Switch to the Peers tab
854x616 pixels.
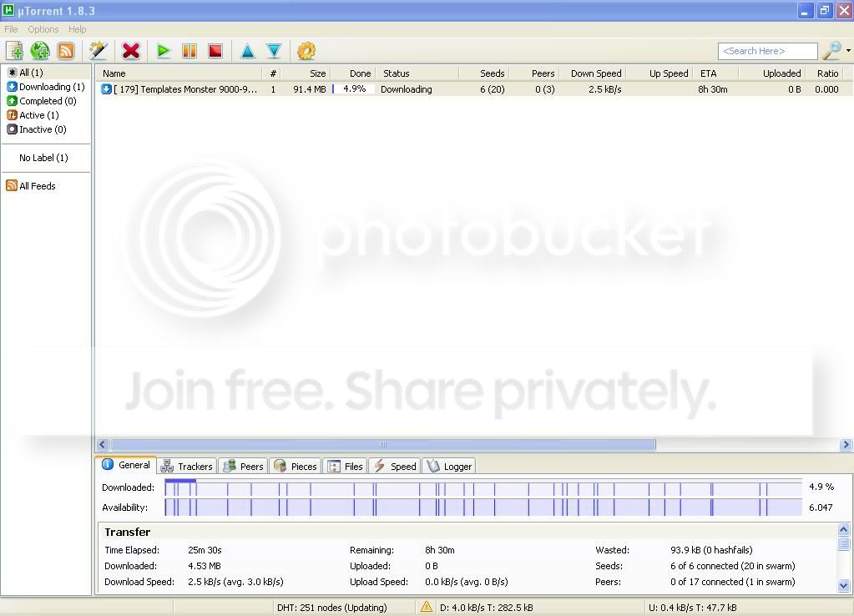[x=244, y=467]
